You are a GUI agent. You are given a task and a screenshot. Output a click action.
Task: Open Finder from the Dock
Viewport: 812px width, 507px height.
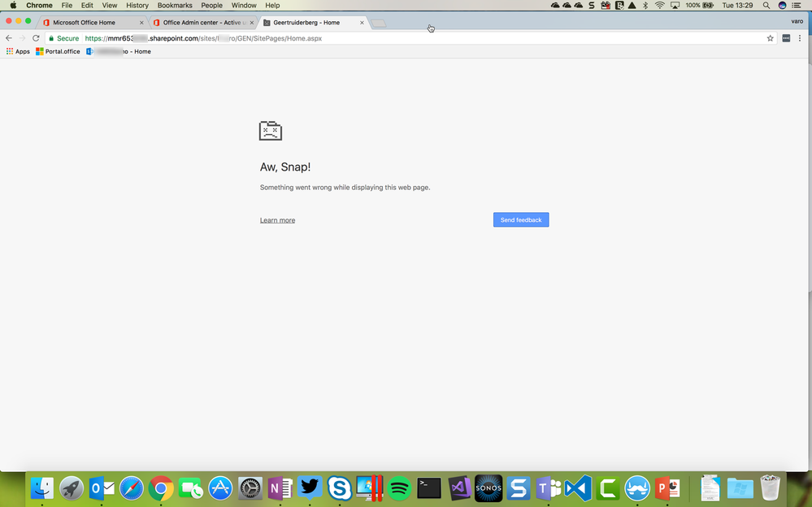(42, 488)
